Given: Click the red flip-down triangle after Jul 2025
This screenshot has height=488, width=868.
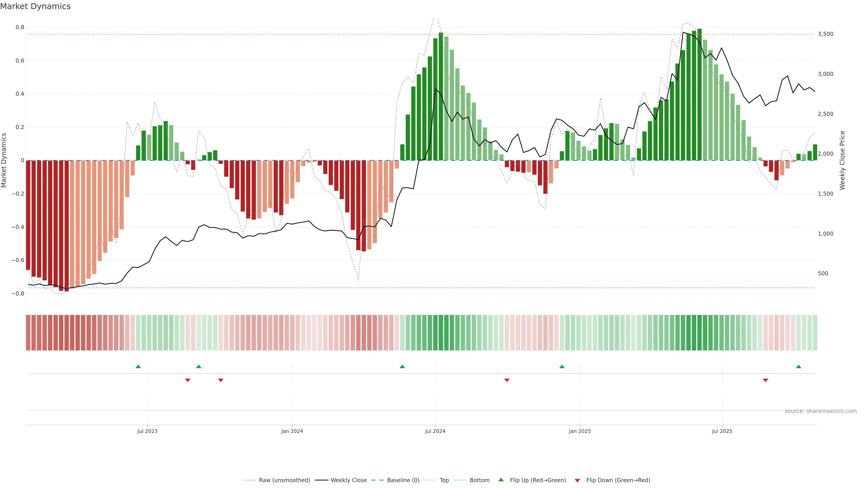Looking at the screenshot, I should coord(766,380).
